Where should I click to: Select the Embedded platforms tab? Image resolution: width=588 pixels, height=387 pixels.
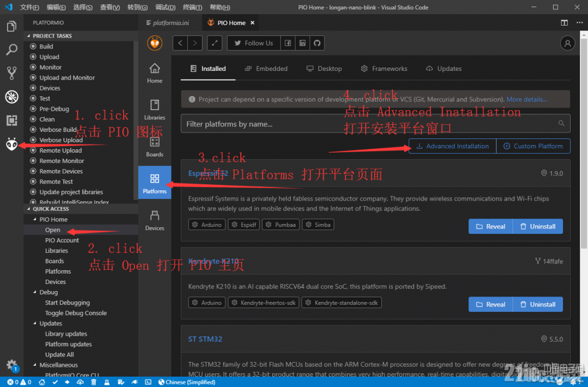coord(266,69)
